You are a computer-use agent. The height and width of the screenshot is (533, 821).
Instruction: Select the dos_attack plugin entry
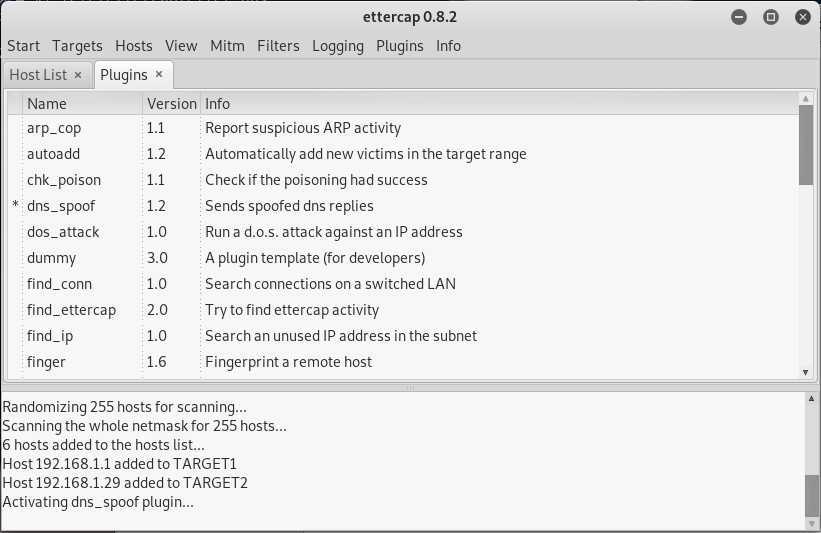pyautogui.click(x=63, y=232)
